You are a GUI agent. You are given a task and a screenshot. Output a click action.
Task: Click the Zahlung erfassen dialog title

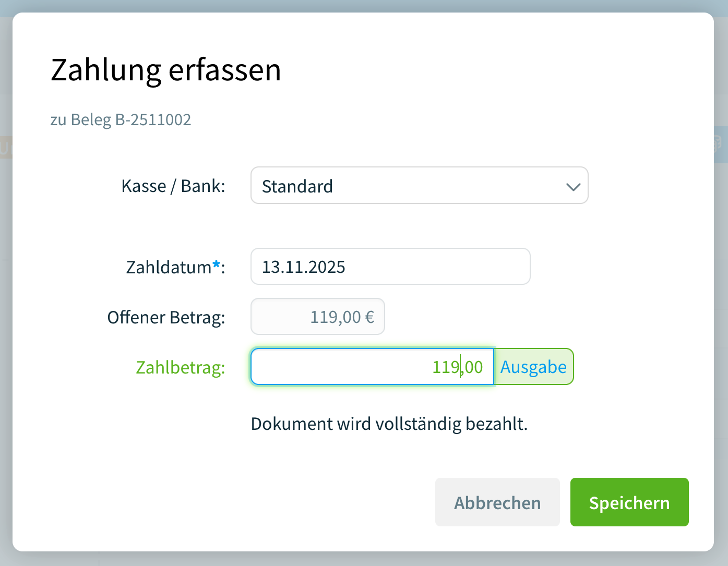(165, 69)
